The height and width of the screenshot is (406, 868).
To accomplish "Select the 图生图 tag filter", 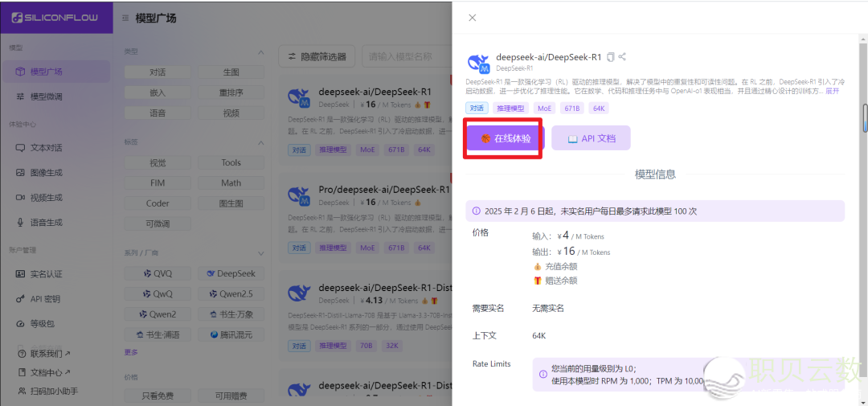I will [x=231, y=203].
